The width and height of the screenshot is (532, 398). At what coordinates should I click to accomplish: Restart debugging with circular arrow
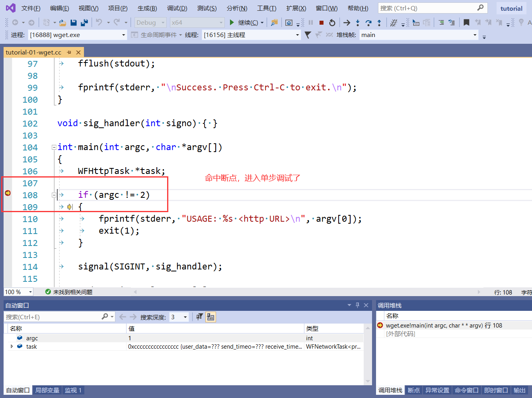coord(332,23)
